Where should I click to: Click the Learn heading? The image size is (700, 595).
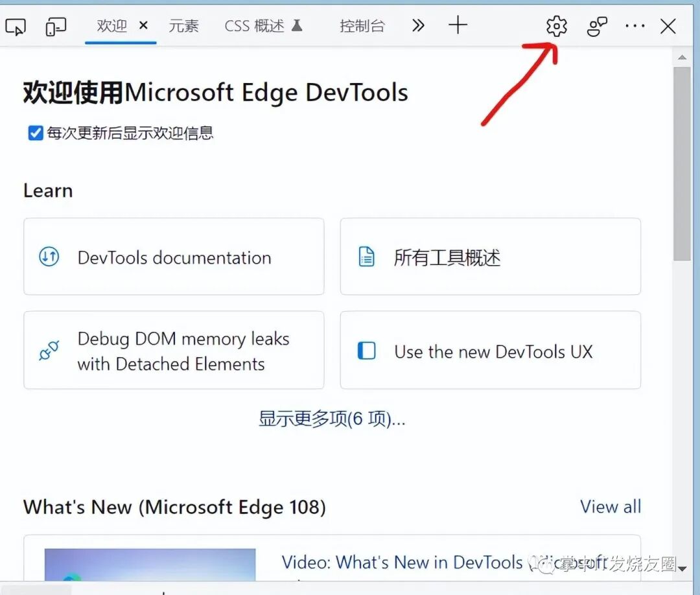(48, 191)
